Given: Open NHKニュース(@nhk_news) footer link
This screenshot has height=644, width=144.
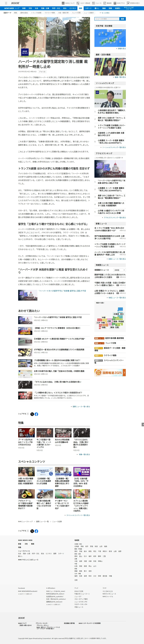Looking at the screenshot, I should click(x=56, y=591).
